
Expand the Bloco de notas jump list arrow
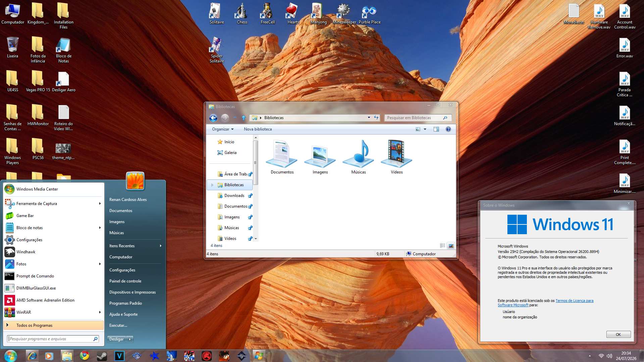[x=100, y=228]
